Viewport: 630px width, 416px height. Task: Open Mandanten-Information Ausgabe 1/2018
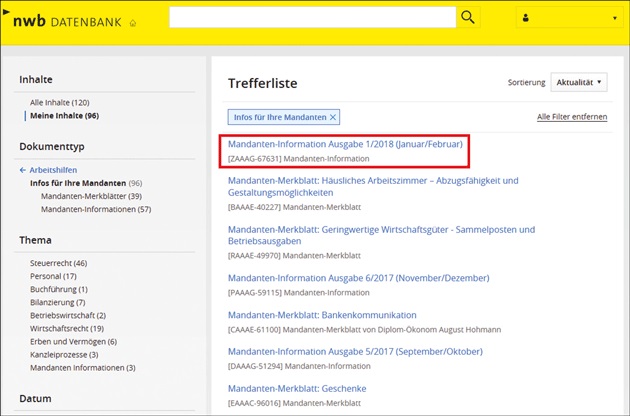pyautogui.click(x=345, y=145)
